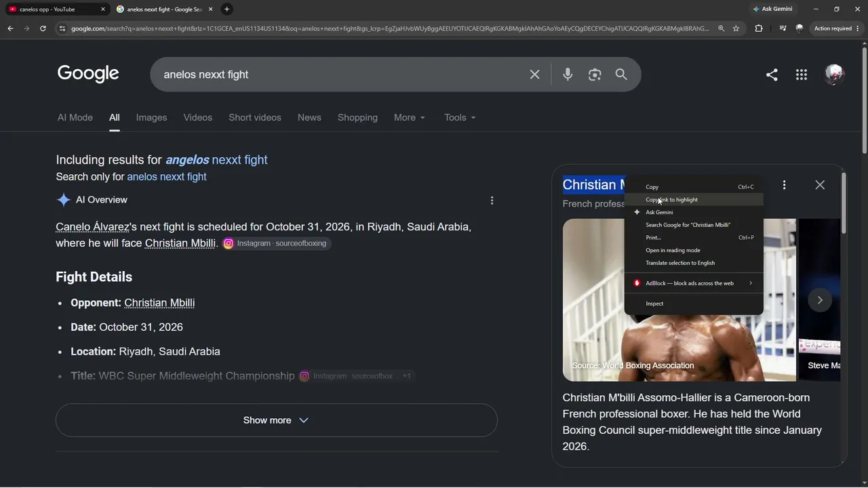Bookmark this page with the star icon
The image size is (868, 488).
coord(736,28)
